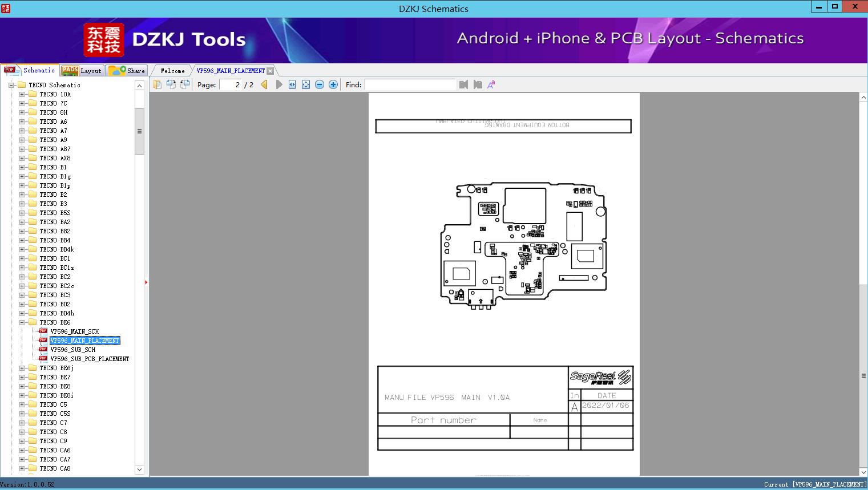Open VP596_SUB_SCH schematic file

click(x=73, y=350)
